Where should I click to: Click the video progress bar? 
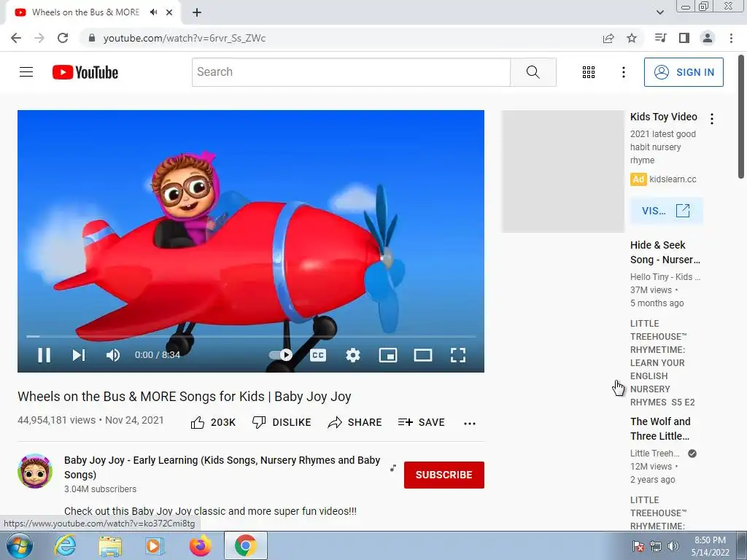[251, 336]
